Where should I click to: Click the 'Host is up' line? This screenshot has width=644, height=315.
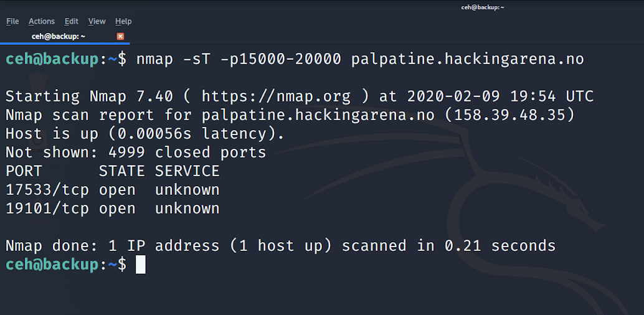[145, 134]
